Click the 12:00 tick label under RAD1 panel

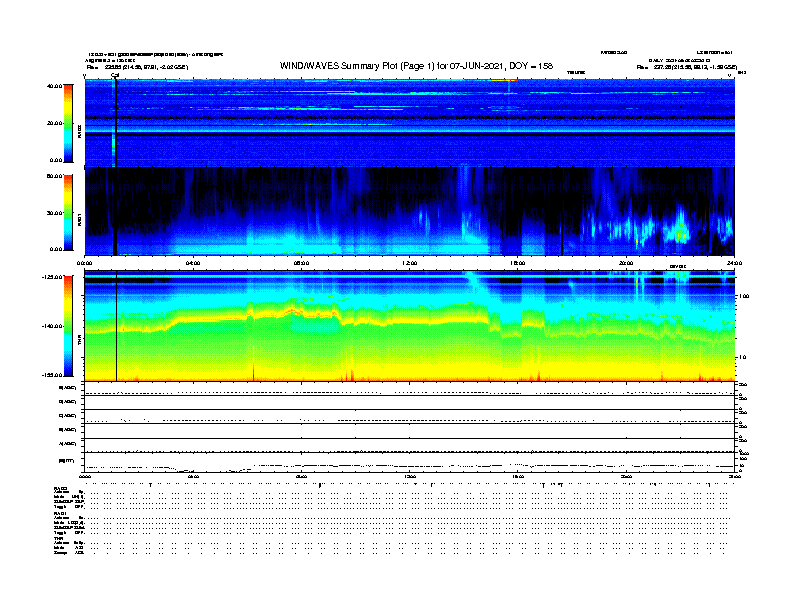410,263
